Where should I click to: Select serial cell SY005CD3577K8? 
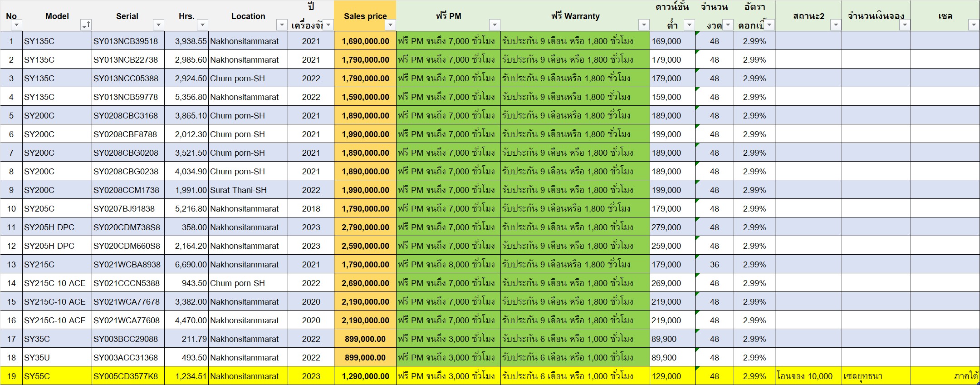coord(128,376)
